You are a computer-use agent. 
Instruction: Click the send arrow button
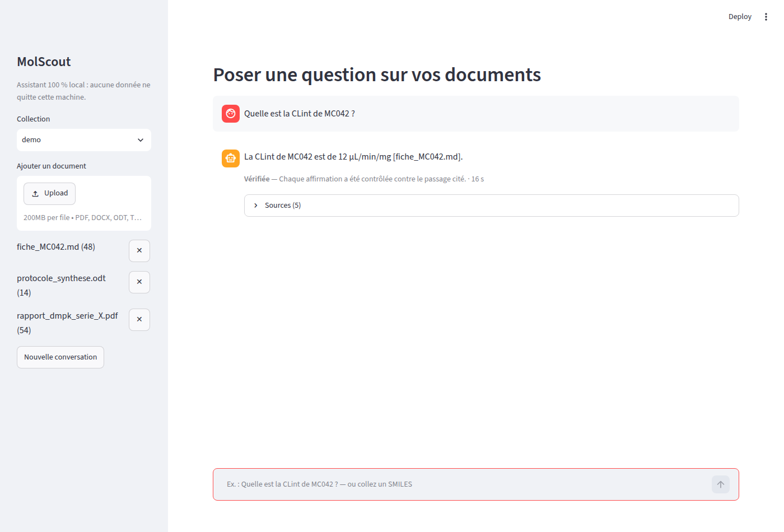721,484
